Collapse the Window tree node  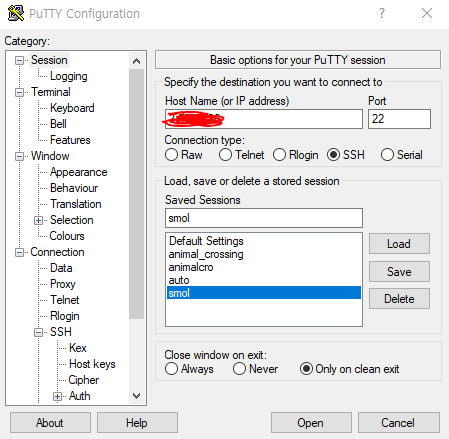point(19,156)
